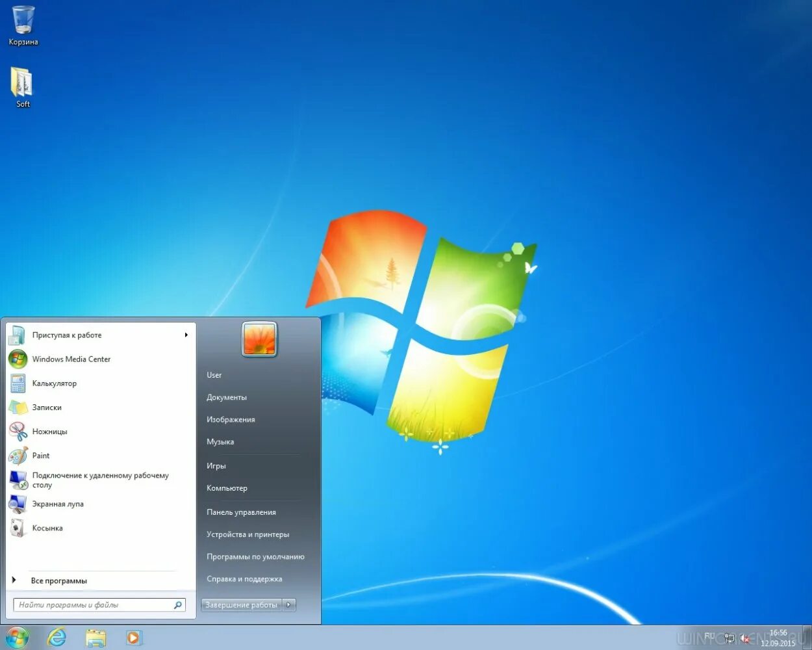This screenshot has height=650, width=812.
Task: Open the User account link
Action: 214,375
